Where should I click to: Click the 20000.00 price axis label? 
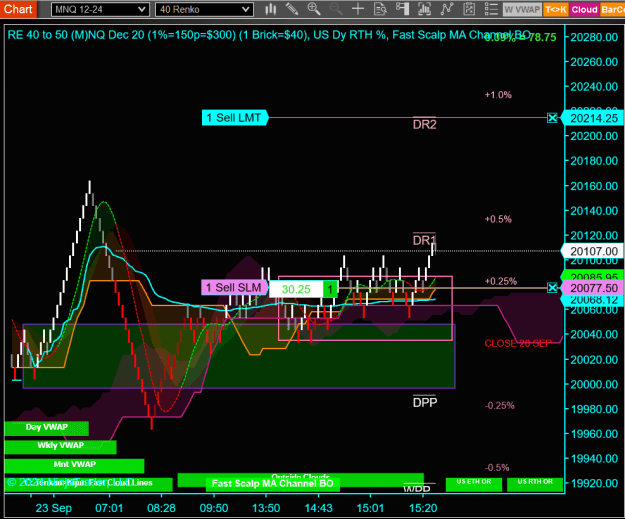coord(594,384)
